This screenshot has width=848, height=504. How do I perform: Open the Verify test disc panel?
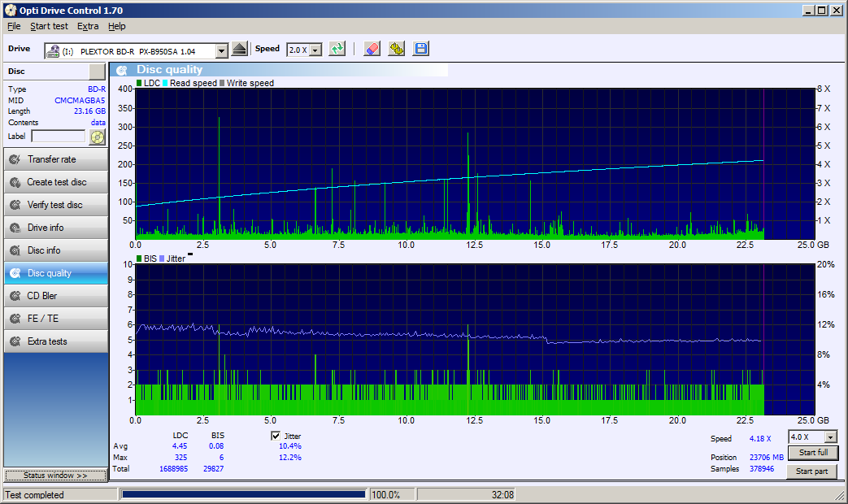[56, 205]
